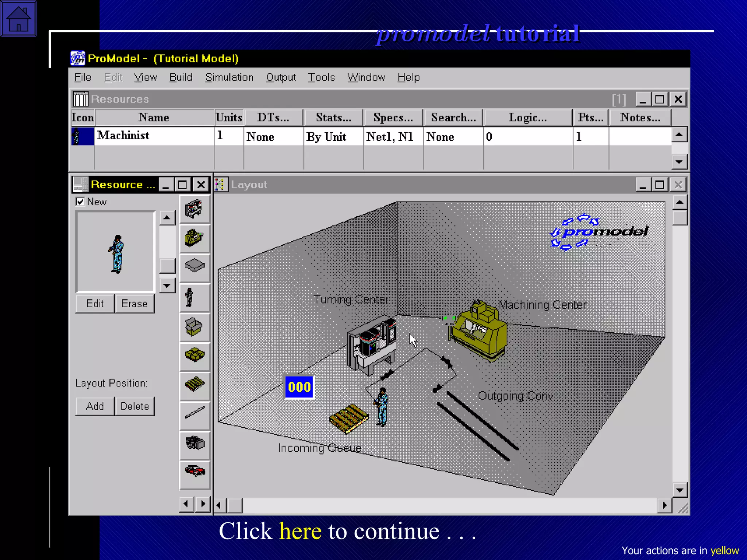Select the pallet graphic icon
Viewport: 747px width, 560px height.
click(x=195, y=386)
